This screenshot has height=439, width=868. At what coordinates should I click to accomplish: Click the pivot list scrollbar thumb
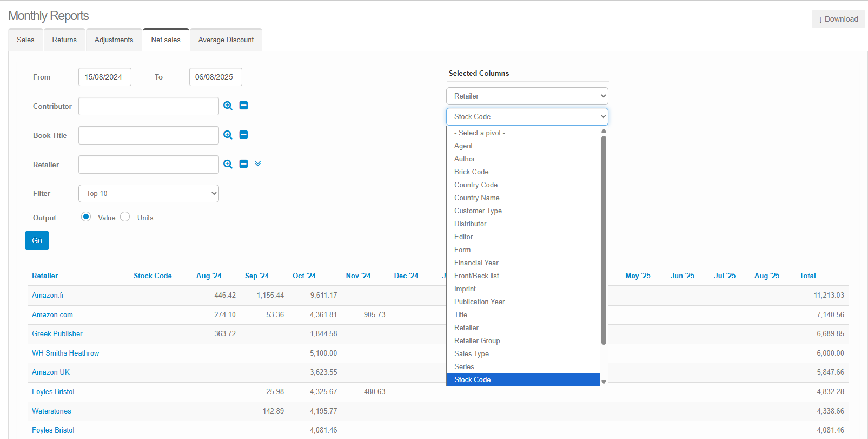(x=604, y=240)
